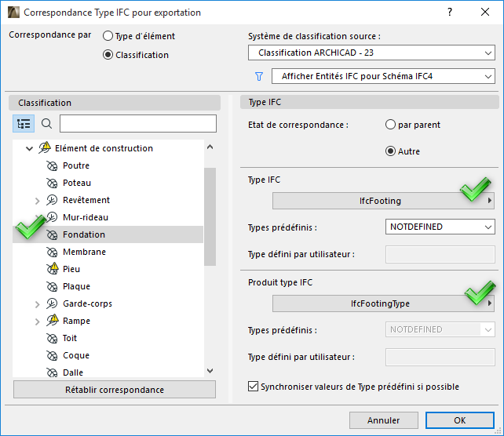Expand the Revêtement tree node

tap(37, 201)
